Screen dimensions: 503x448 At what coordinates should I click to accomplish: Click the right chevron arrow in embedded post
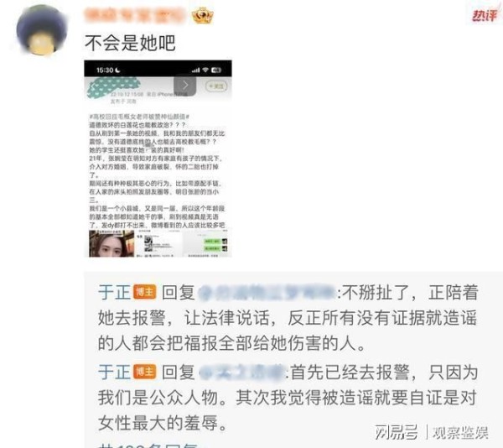[185, 85]
